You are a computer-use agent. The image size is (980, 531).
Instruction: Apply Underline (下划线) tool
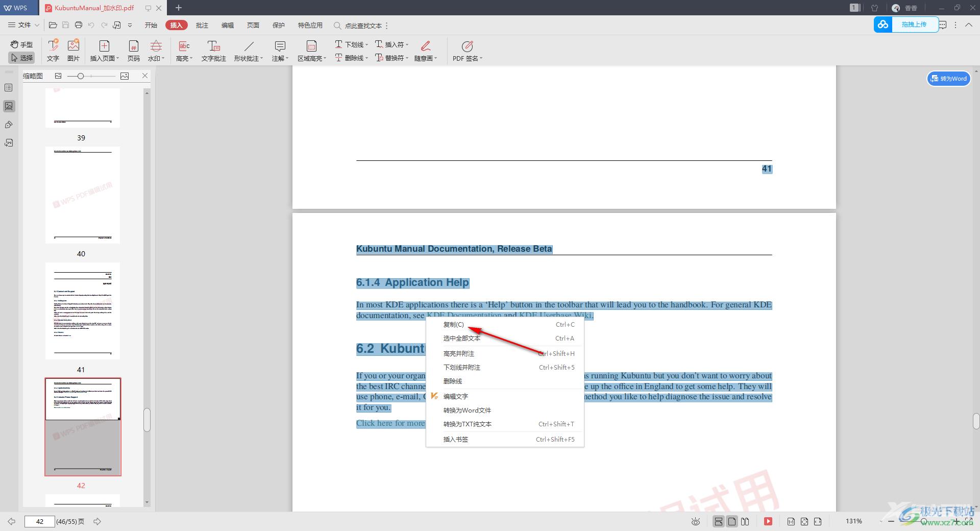pyautogui.click(x=351, y=44)
